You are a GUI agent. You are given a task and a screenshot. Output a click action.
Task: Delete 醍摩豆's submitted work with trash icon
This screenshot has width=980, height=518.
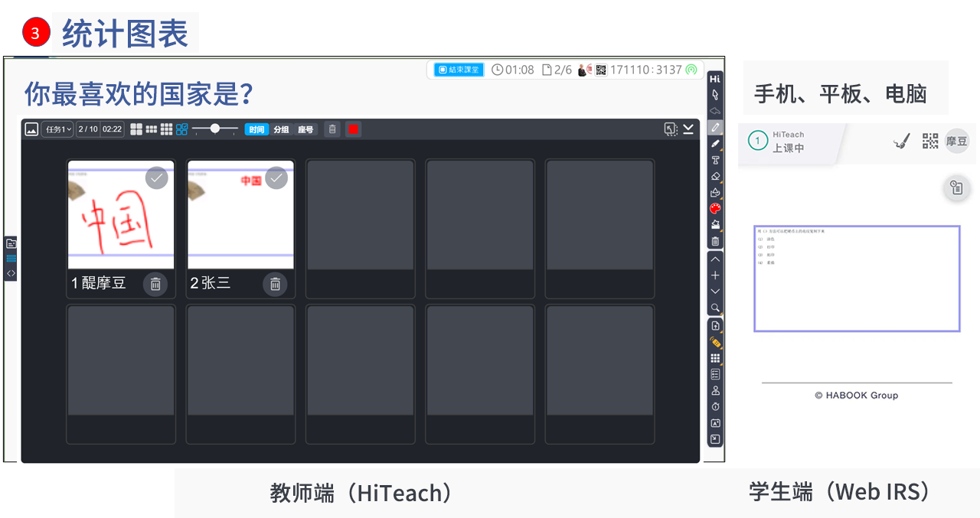pos(155,284)
